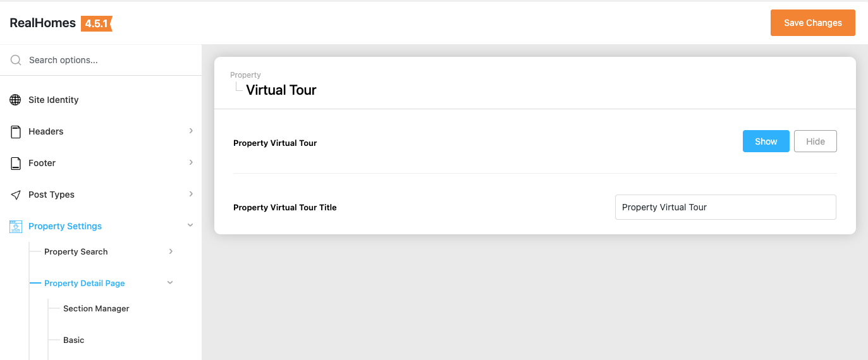
Task: Set Property Virtual Tour to Hide
Action: (x=815, y=141)
